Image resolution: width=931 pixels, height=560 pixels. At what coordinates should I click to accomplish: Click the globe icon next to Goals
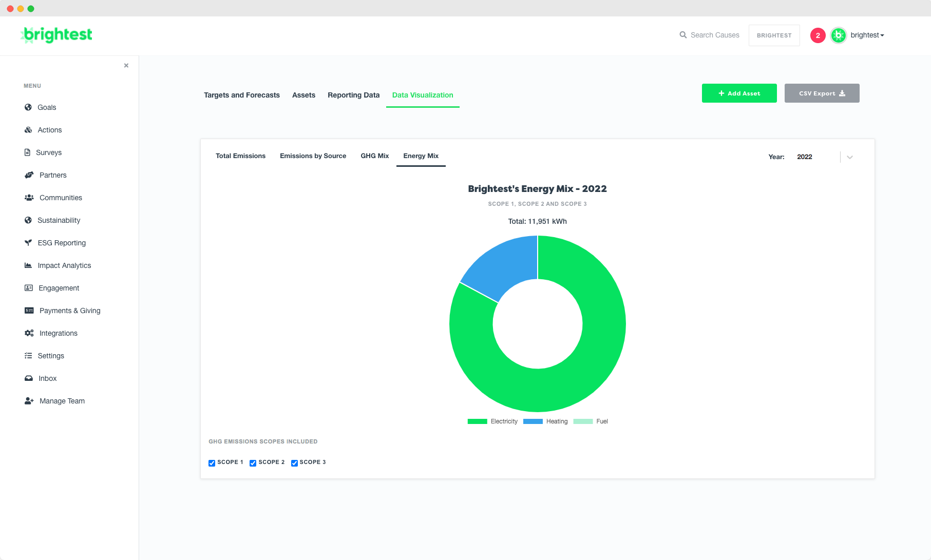(x=28, y=107)
